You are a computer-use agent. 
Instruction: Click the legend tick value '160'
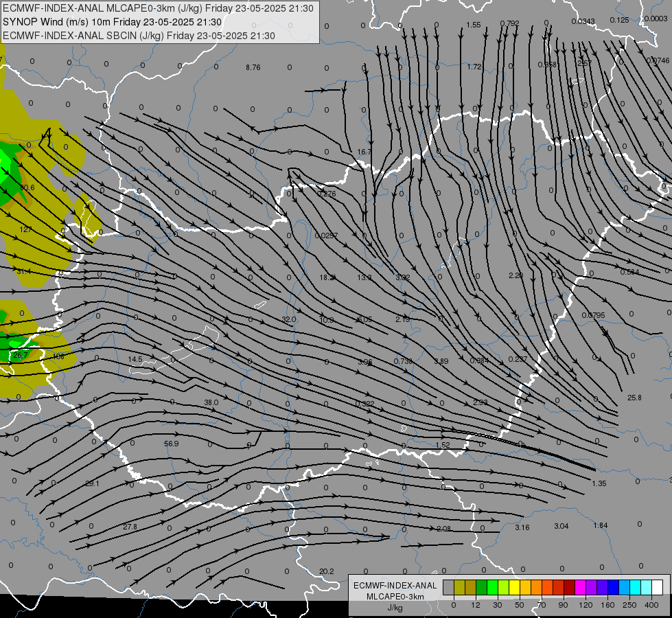pyautogui.click(x=607, y=605)
